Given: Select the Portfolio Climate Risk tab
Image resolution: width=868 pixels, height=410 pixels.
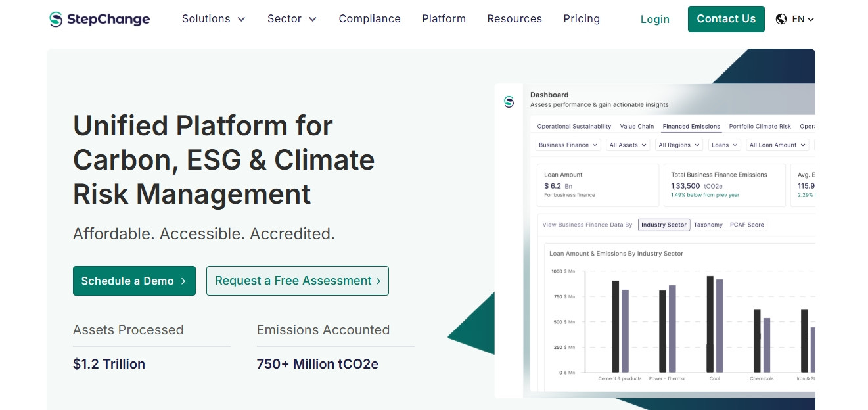Looking at the screenshot, I should pos(760,127).
